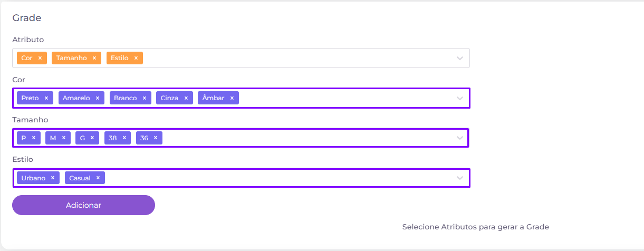Open the Cor dropdown chevron
Screen dimensions: 644x251
(460, 98)
